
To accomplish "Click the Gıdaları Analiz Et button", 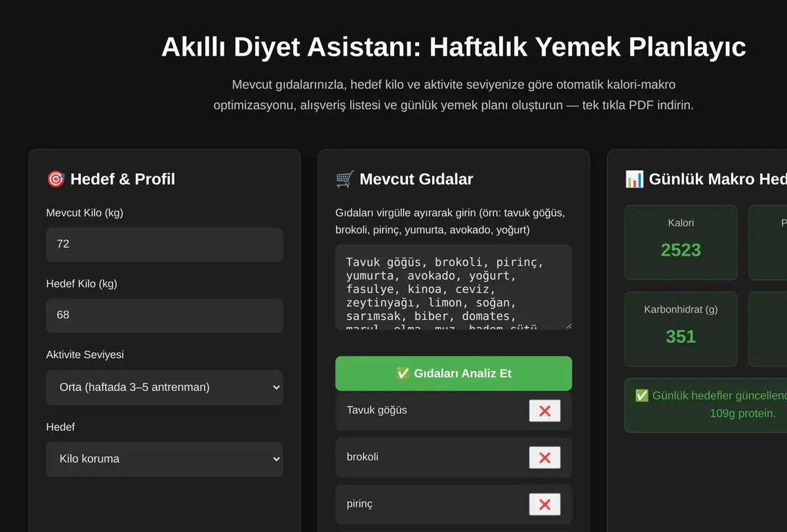I will [x=453, y=373].
